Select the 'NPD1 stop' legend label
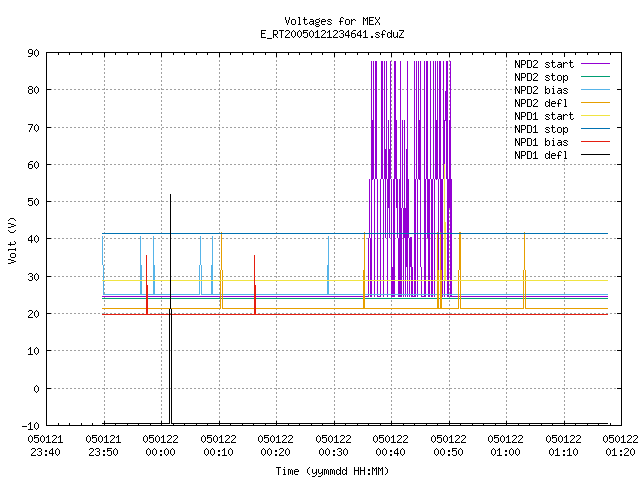The width and height of the screenshot is (640, 480). pyautogui.click(x=541, y=129)
